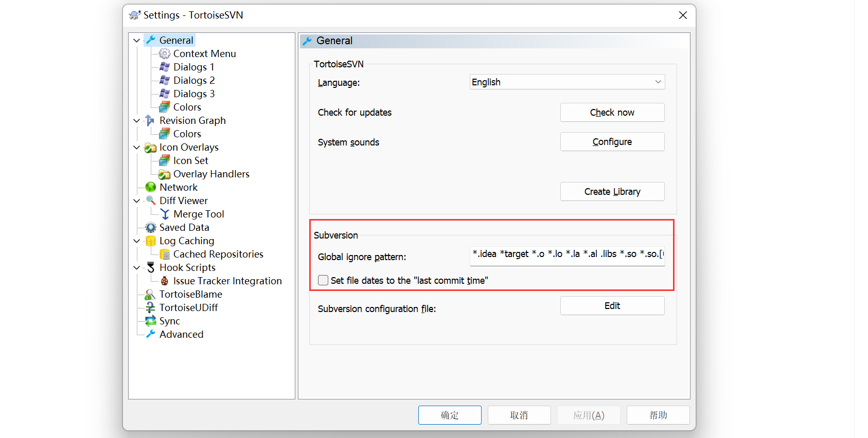The width and height of the screenshot is (868, 438).
Task: Click the TortoiseBlame icon
Action: [x=150, y=294]
